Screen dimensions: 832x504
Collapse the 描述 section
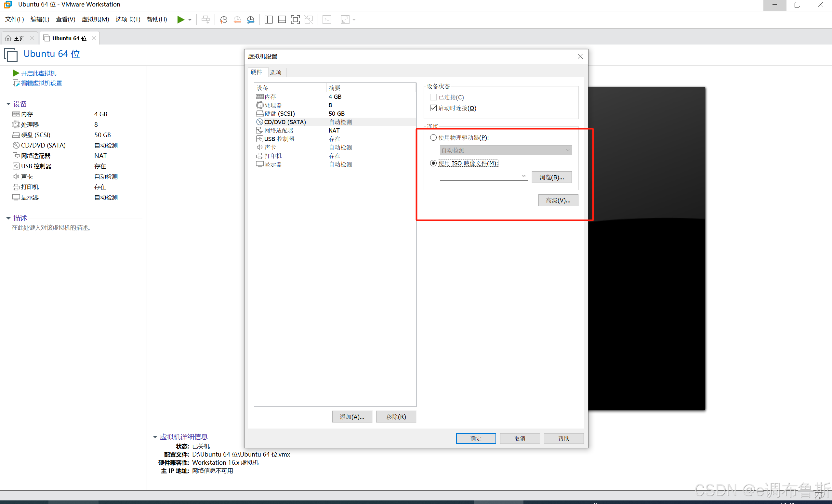click(8, 218)
